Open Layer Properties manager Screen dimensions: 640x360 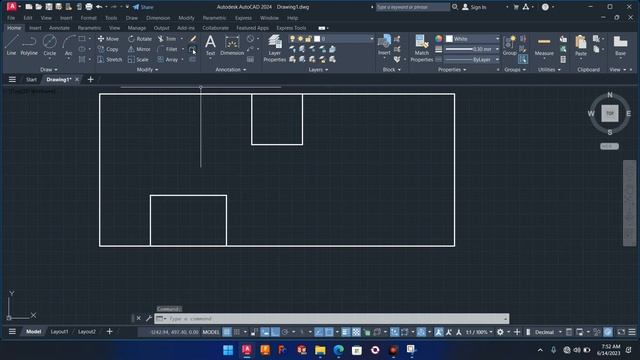tap(275, 48)
